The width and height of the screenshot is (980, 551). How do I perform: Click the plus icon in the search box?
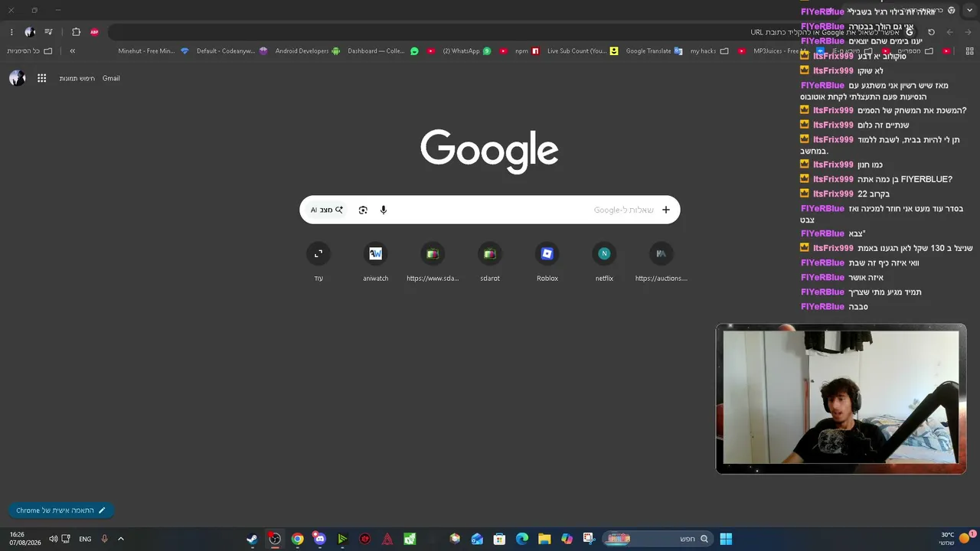(x=666, y=210)
